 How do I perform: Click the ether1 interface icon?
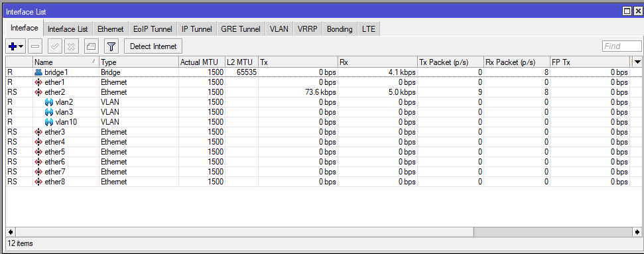(x=38, y=82)
